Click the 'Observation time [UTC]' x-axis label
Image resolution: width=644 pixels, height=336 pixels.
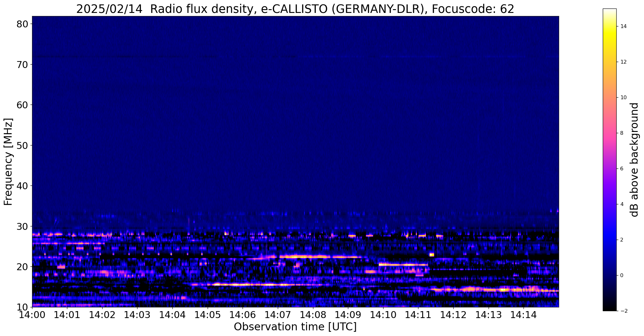coord(295,327)
